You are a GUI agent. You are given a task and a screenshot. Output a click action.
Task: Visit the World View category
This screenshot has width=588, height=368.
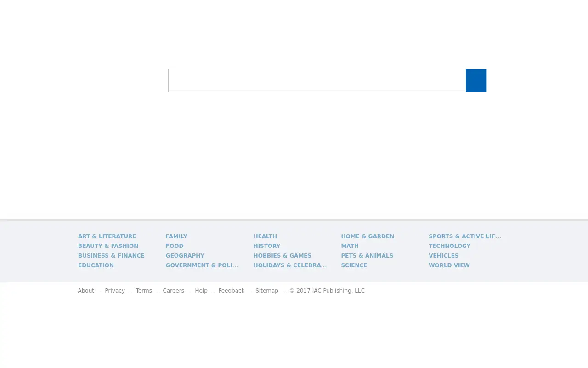click(449, 265)
